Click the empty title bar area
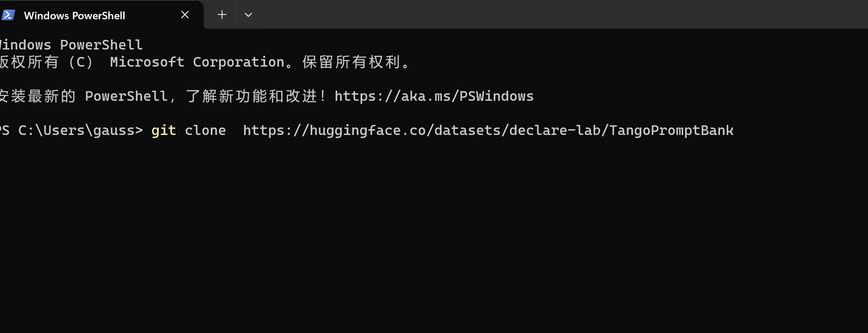Screen dimensions: 868x333 pos(526,14)
